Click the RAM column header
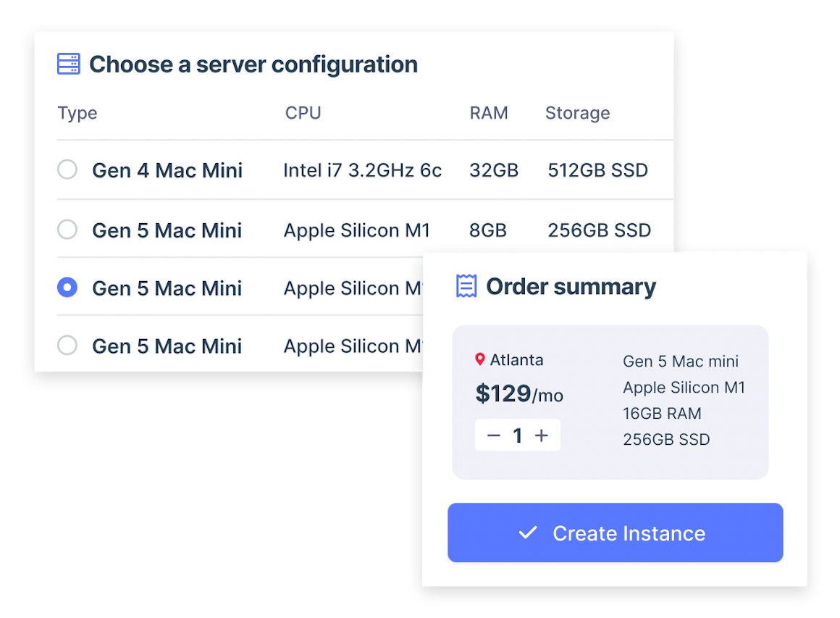This screenshot has height=618, width=840. (x=489, y=112)
